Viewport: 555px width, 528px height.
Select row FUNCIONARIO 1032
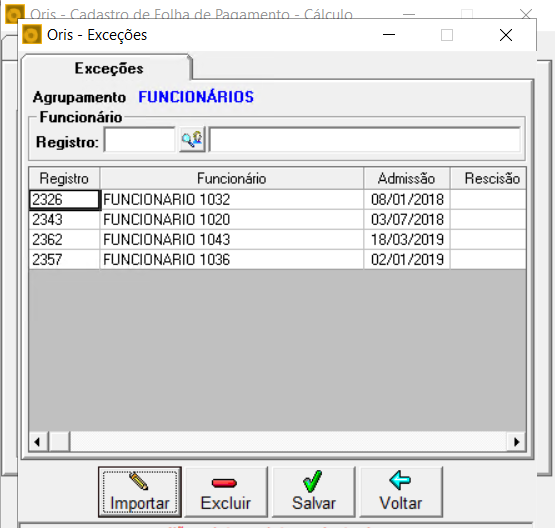pyautogui.click(x=232, y=200)
